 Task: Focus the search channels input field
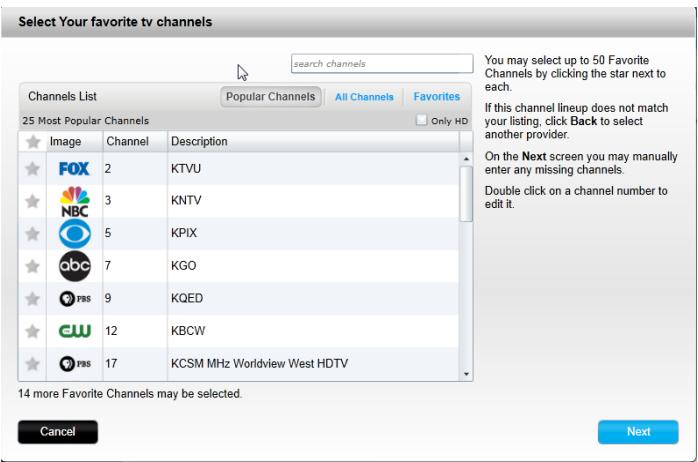pyautogui.click(x=382, y=64)
